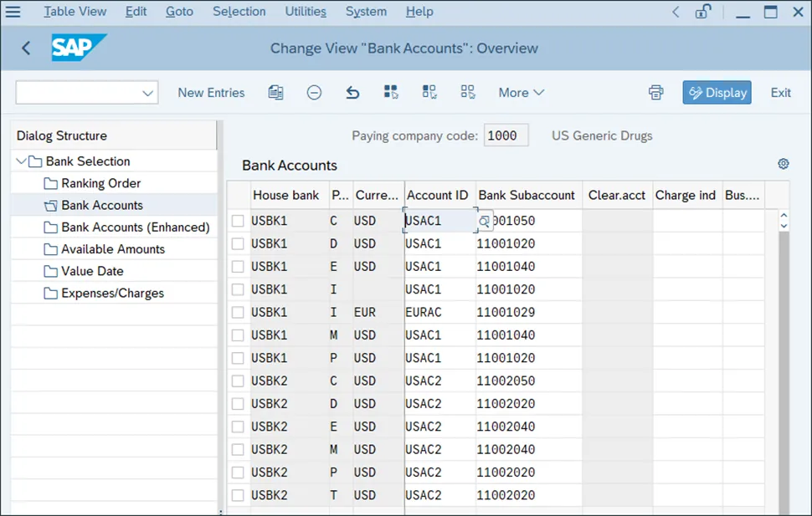
Task: Click the Display button
Action: 717,93
